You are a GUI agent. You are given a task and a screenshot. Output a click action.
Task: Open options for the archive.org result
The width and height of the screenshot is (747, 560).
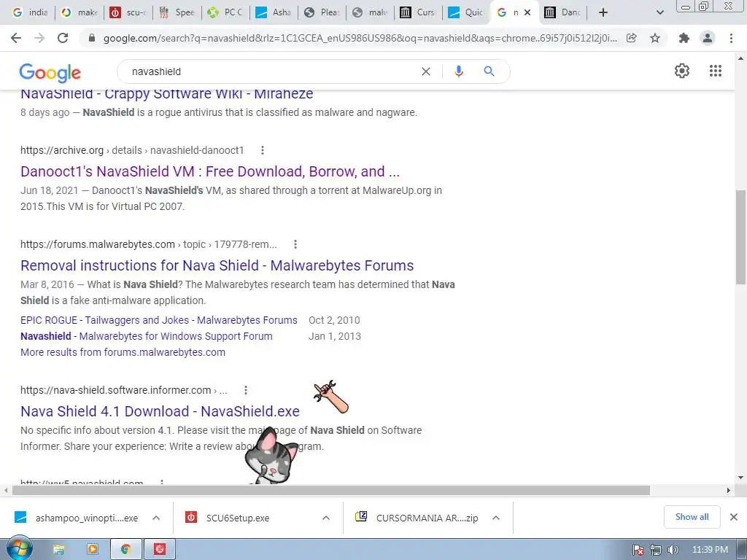[263, 150]
